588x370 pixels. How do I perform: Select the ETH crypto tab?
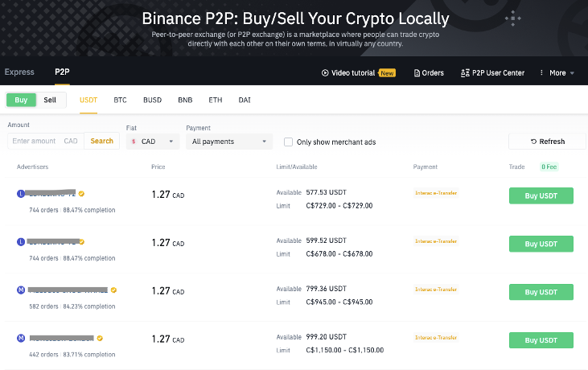[216, 100]
